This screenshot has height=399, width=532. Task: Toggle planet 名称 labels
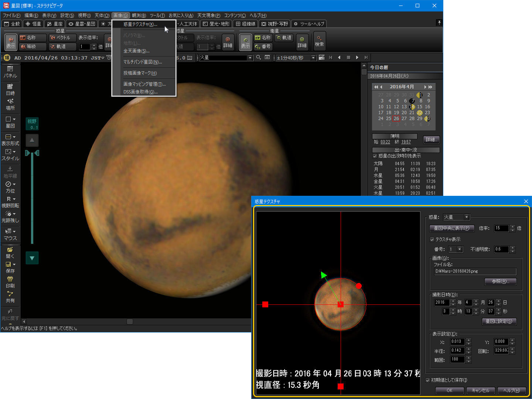point(33,38)
